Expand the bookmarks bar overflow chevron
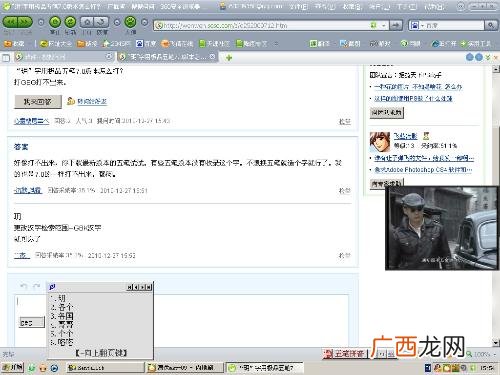 pos(276,43)
